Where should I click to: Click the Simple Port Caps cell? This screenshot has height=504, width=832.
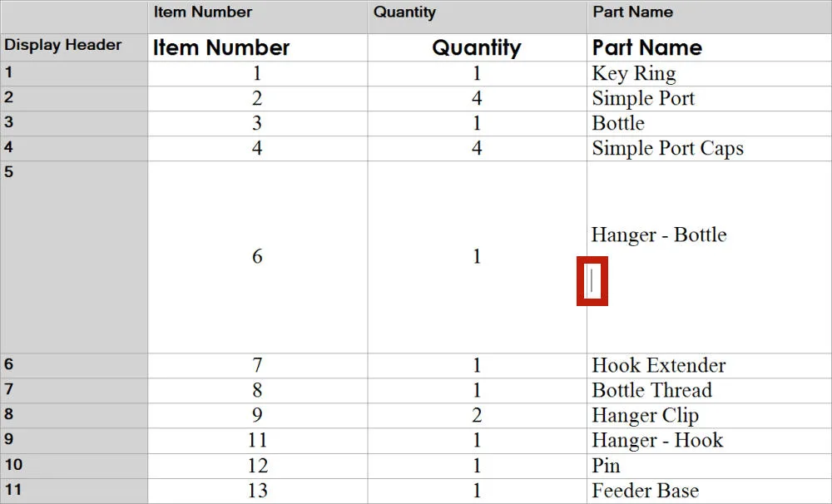point(710,149)
